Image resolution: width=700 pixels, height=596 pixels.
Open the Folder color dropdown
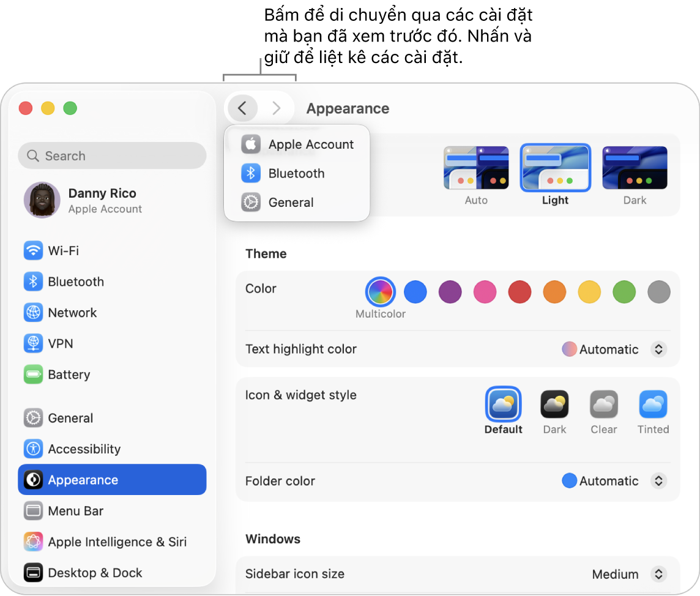pyautogui.click(x=658, y=481)
